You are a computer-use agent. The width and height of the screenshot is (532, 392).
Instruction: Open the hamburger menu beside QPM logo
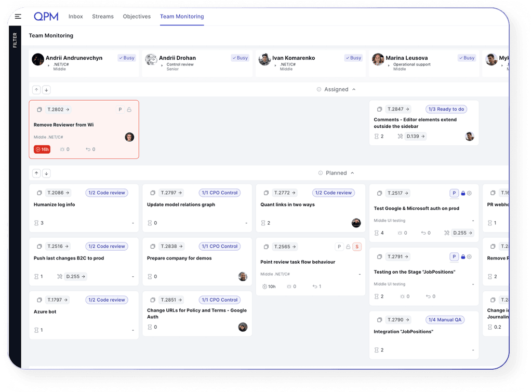[18, 16]
